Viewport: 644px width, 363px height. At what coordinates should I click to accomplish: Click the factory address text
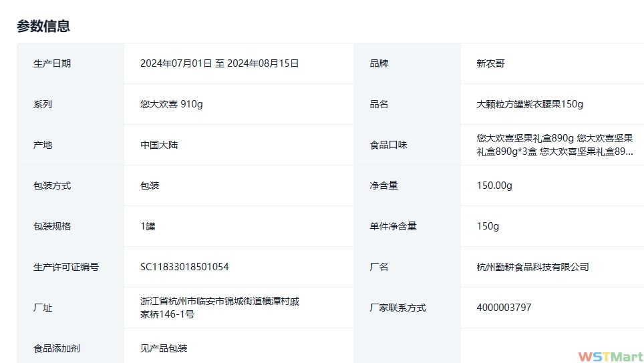point(220,308)
